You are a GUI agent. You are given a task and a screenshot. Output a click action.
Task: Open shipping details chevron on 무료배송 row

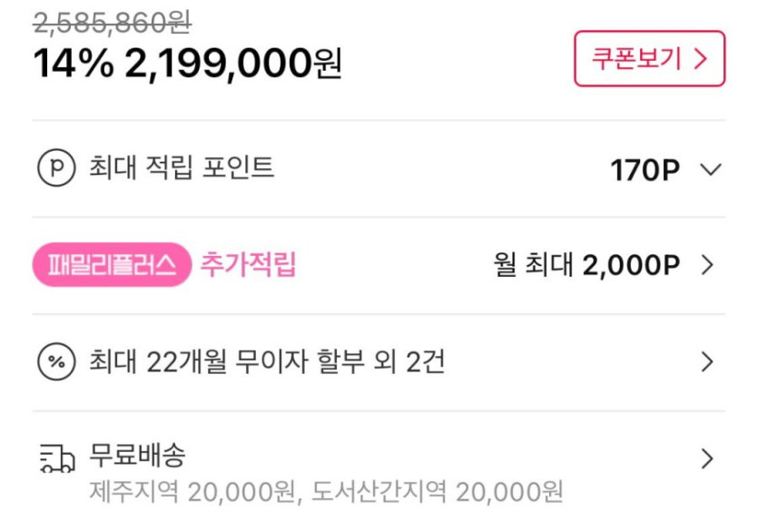[x=708, y=459]
